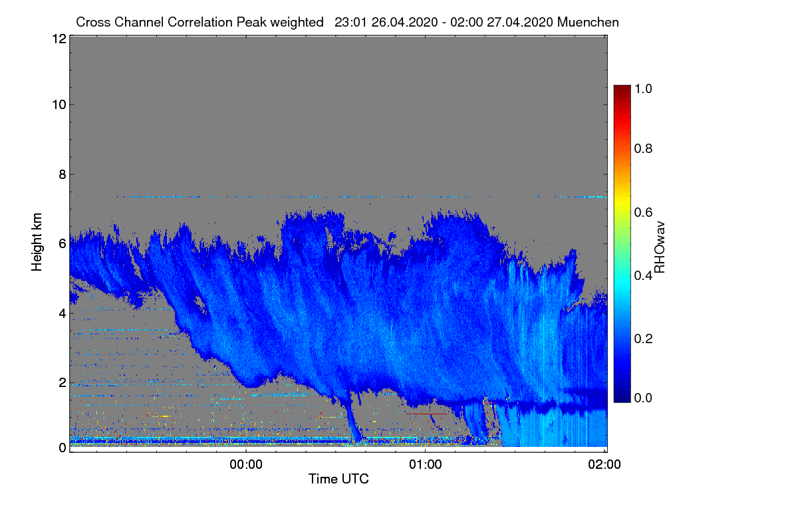Click the 8 km height tick label

coord(62,174)
